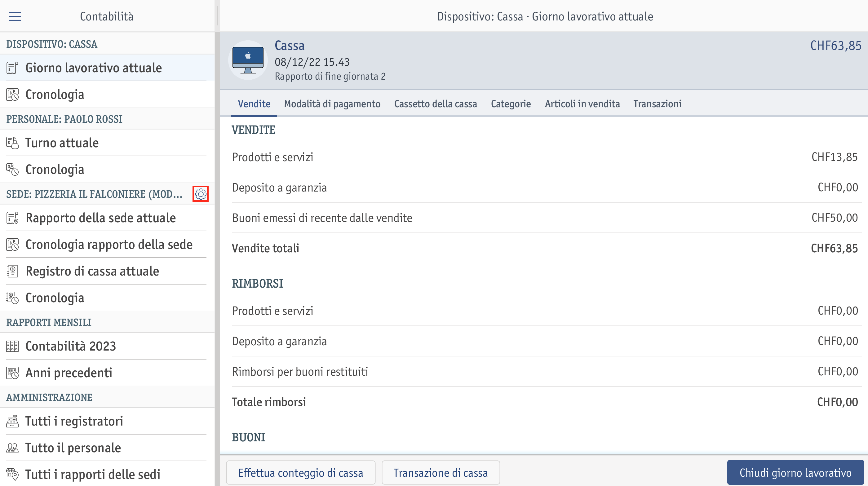Image resolution: width=868 pixels, height=486 pixels.
Task: Click the Cassa header total CHF63,85
Action: [836, 46]
